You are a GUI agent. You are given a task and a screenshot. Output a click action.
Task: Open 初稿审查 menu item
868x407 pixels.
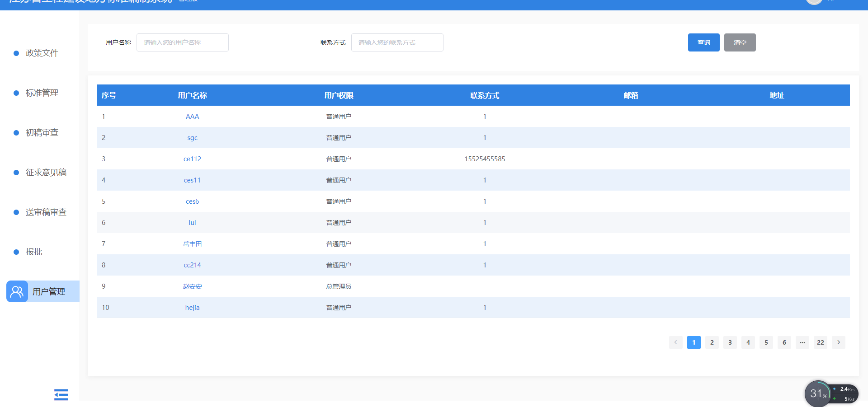[x=42, y=132]
